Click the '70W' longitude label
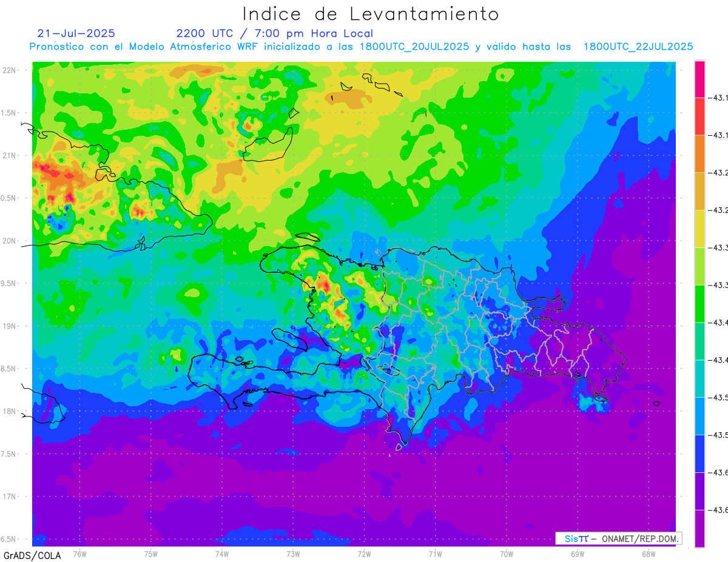This screenshot has width=728, height=562. click(506, 554)
